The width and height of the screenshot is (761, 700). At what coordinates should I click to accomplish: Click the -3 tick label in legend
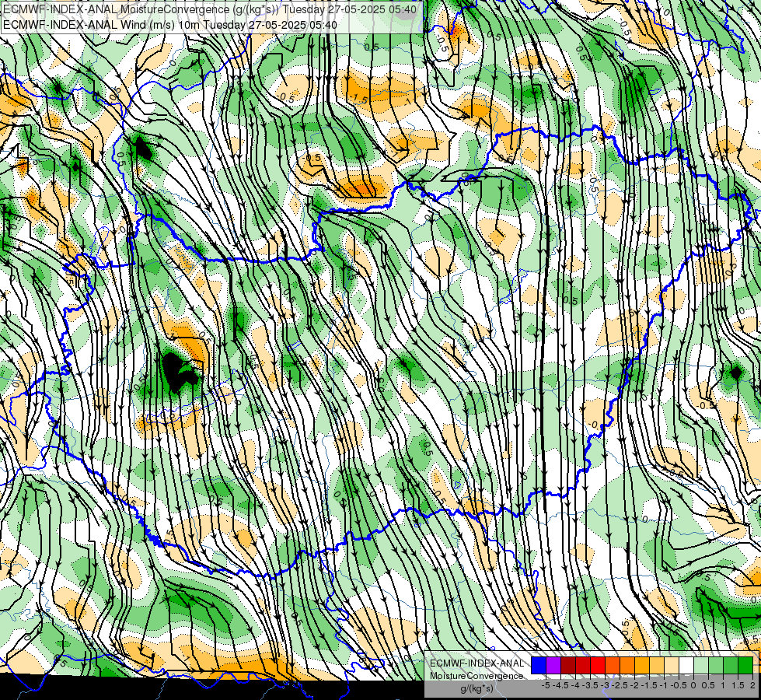pos(606,685)
